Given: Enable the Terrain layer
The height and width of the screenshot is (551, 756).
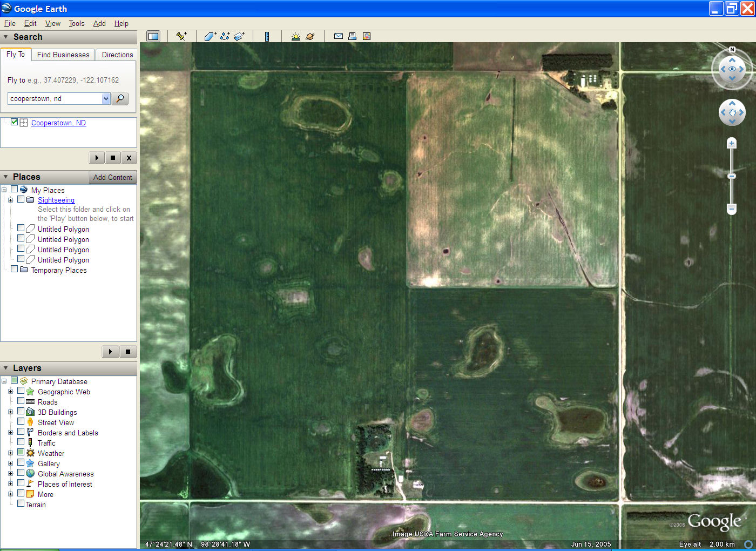Looking at the screenshot, I should [x=21, y=503].
